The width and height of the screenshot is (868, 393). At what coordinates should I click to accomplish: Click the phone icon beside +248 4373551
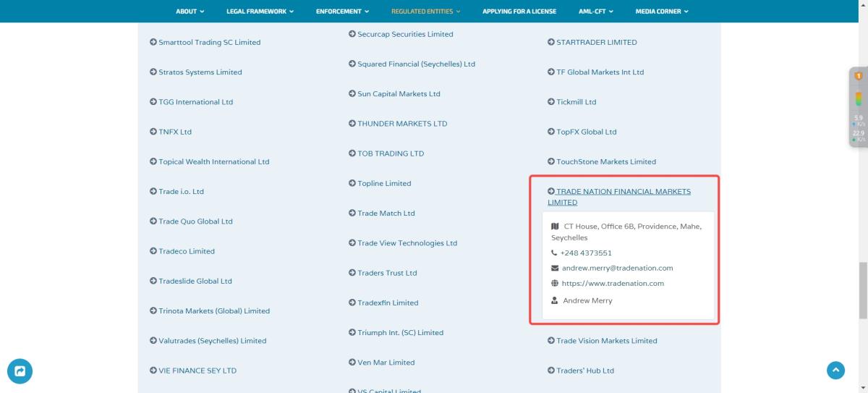[x=554, y=253]
